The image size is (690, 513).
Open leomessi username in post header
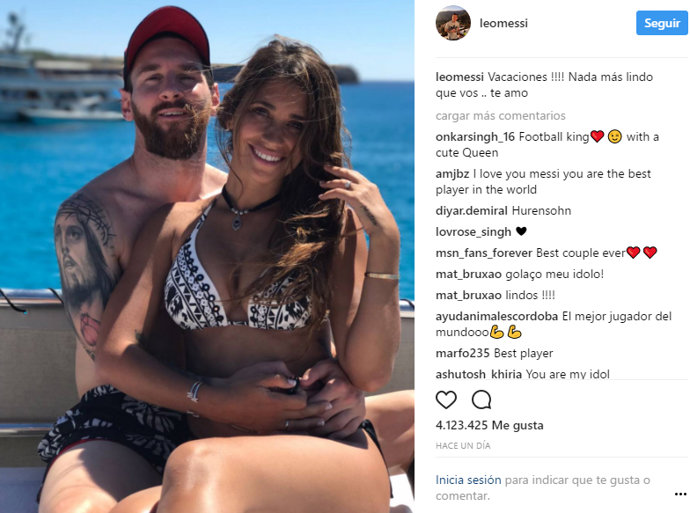(503, 23)
